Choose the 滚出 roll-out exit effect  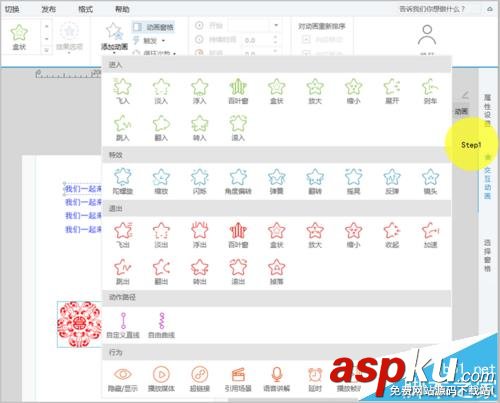coord(238,272)
